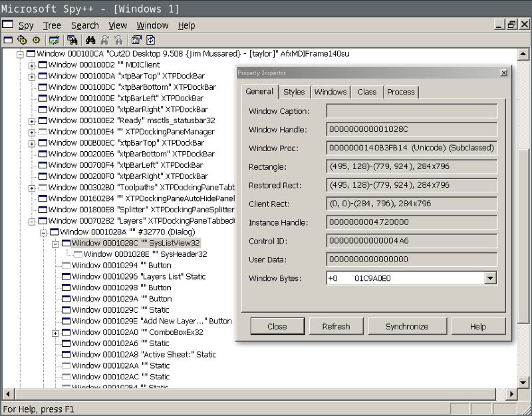Click the Window Handle value field
This screenshot has height=416, width=532.
tap(411, 131)
